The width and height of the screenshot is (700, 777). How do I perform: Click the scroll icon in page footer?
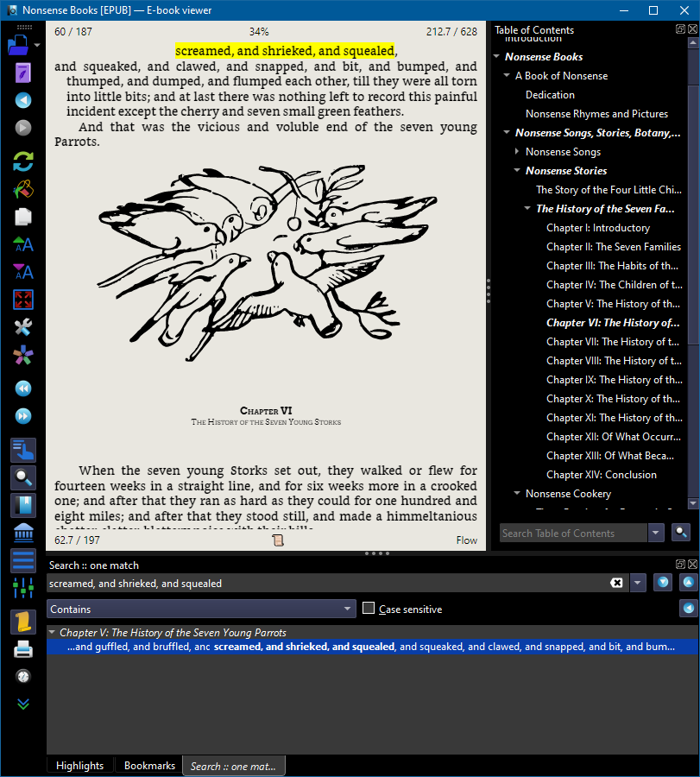click(x=278, y=540)
